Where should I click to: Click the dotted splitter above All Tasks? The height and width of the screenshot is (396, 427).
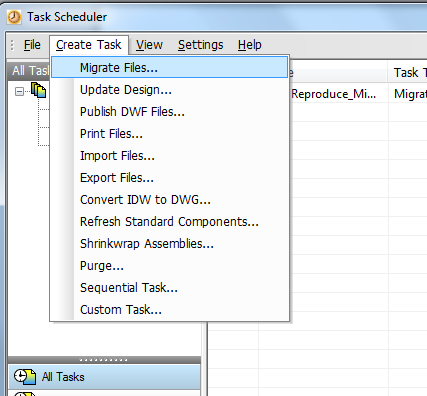point(104,360)
